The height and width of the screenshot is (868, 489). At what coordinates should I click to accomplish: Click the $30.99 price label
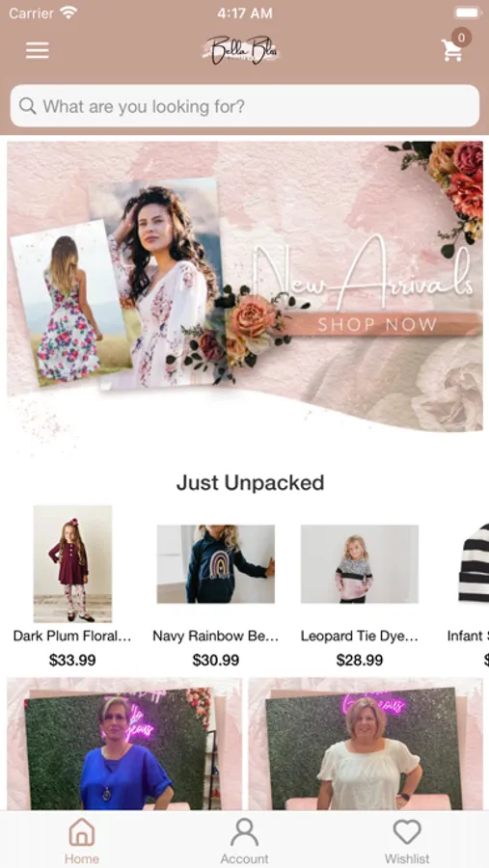(216, 660)
